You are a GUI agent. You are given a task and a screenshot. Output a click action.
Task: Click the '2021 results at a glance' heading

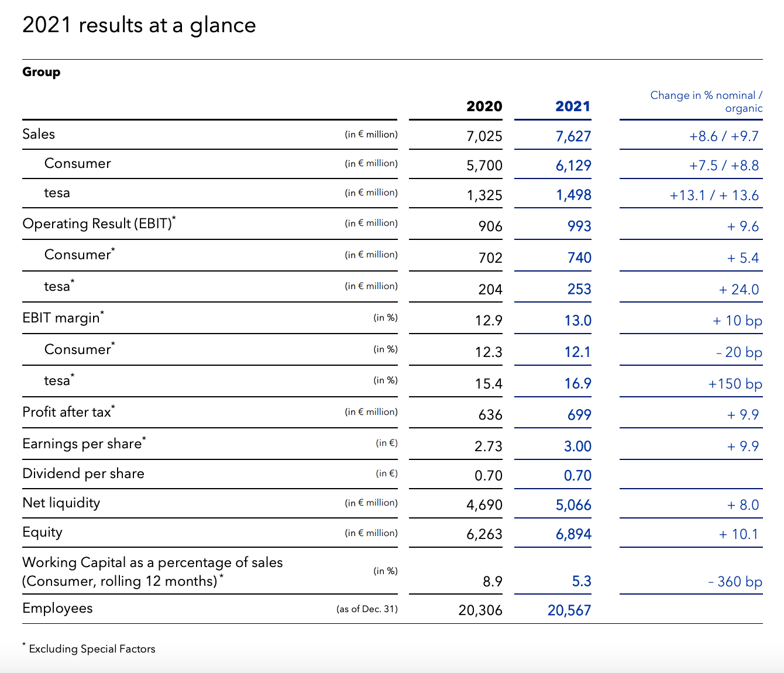click(x=139, y=26)
